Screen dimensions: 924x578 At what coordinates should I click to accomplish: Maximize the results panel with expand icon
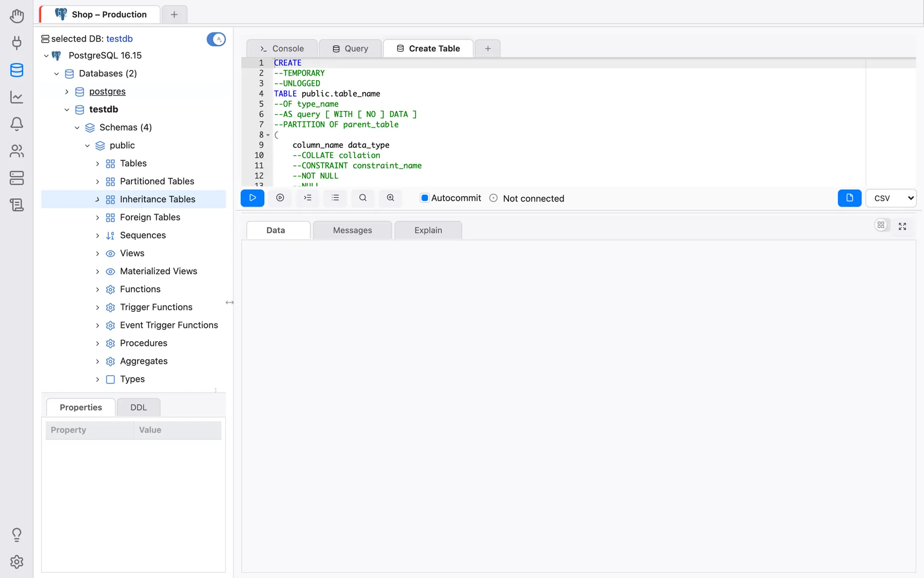coord(902,226)
